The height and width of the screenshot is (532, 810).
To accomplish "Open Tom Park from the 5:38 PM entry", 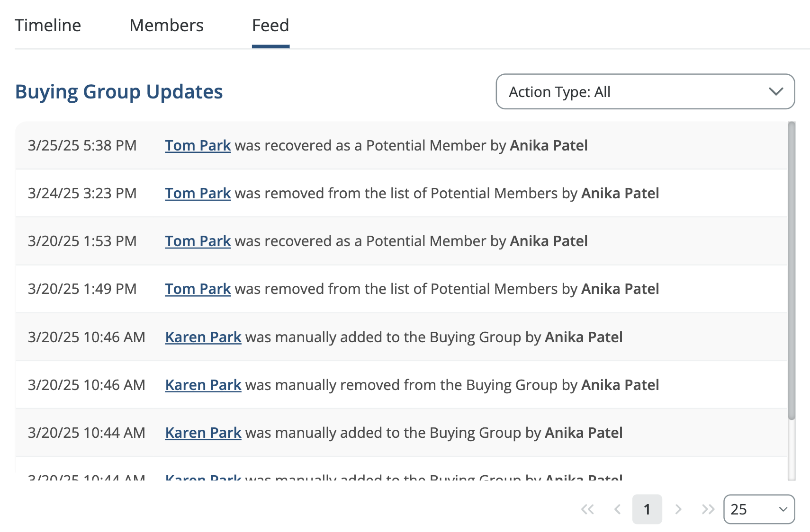I will [x=198, y=145].
